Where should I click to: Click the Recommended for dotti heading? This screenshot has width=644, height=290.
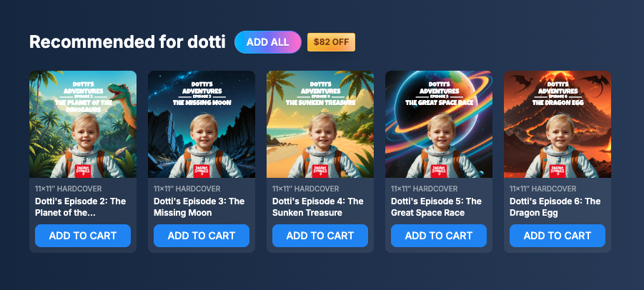(x=127, y=42)
